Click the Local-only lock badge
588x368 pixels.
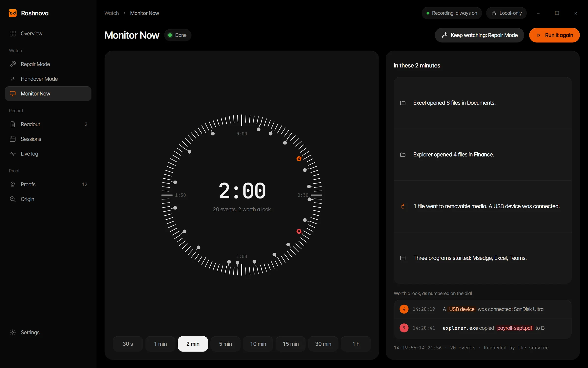[506, 13]
